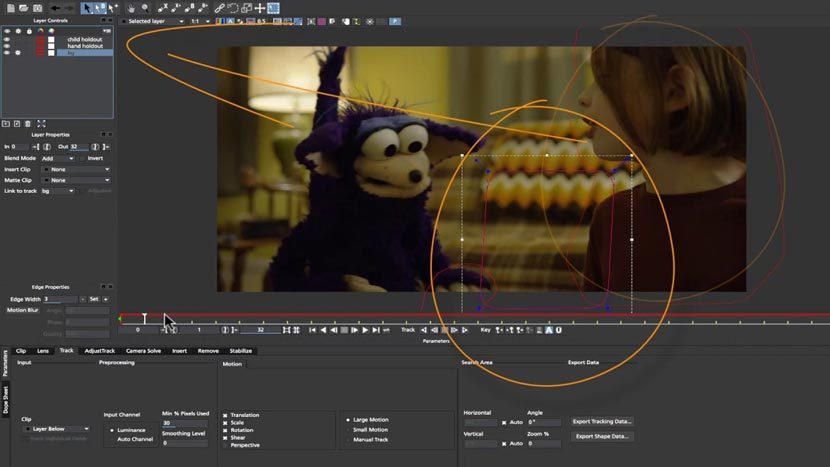Toggle the Perspective motion checkbox
Image resolution: width=830 pixels, height=467 pixels.
click(225, 445)
